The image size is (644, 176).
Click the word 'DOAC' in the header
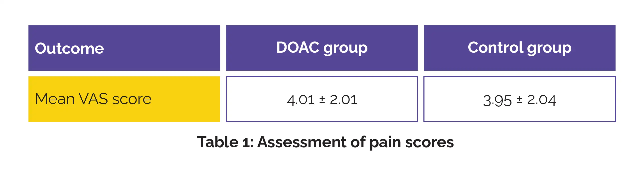[x=298, y=47]
